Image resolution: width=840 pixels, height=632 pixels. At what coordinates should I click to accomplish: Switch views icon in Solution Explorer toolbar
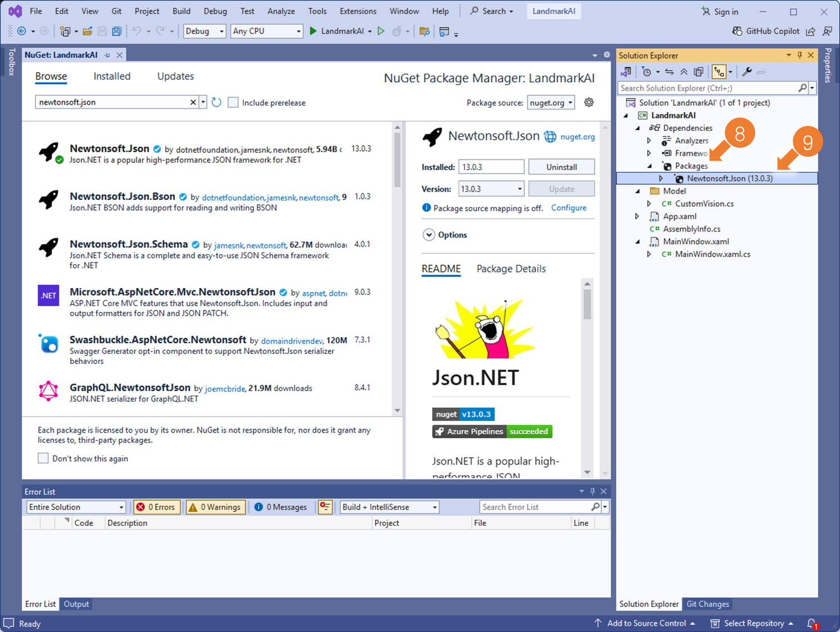click(x=625, y=72)
